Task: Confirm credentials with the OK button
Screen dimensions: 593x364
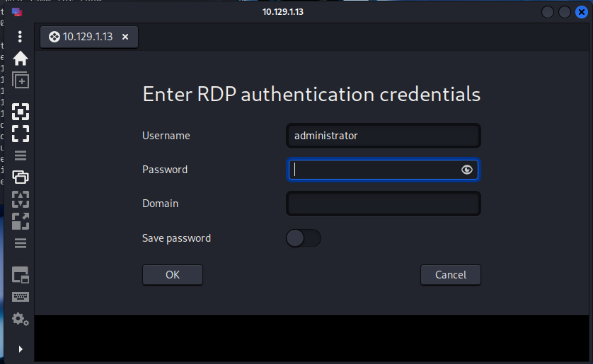Action: (x=173, y=274)
